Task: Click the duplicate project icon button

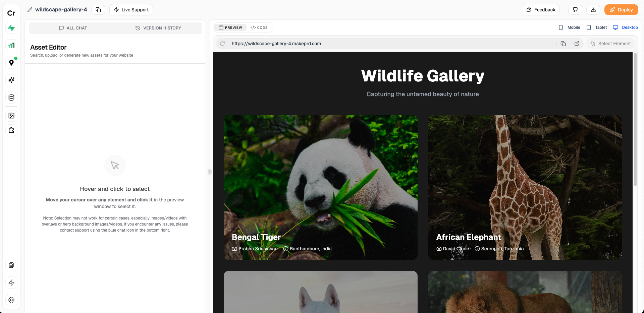Action: [x=98, y=10]
